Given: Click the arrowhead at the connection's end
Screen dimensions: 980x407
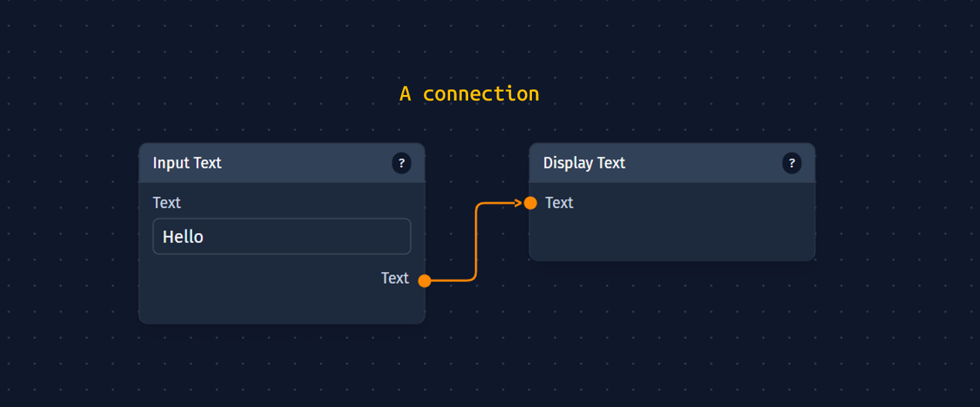Looking at the screenshot, I should 517,203.
